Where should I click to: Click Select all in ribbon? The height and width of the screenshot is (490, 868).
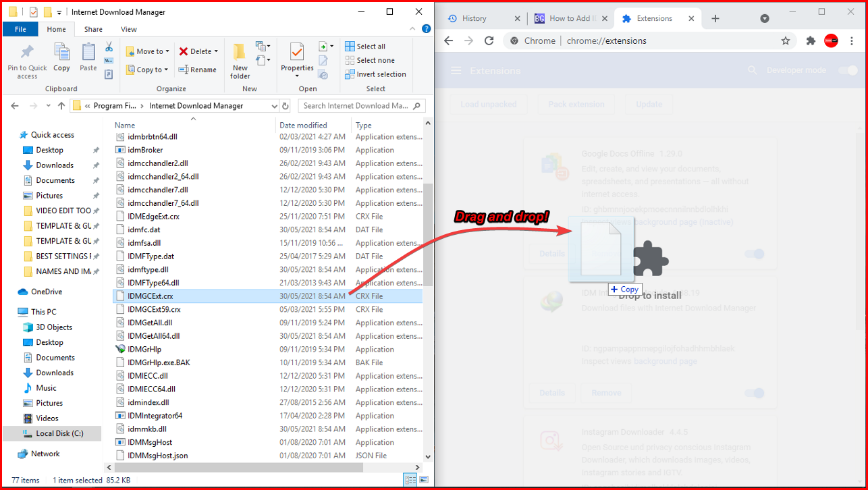point(365,46)
